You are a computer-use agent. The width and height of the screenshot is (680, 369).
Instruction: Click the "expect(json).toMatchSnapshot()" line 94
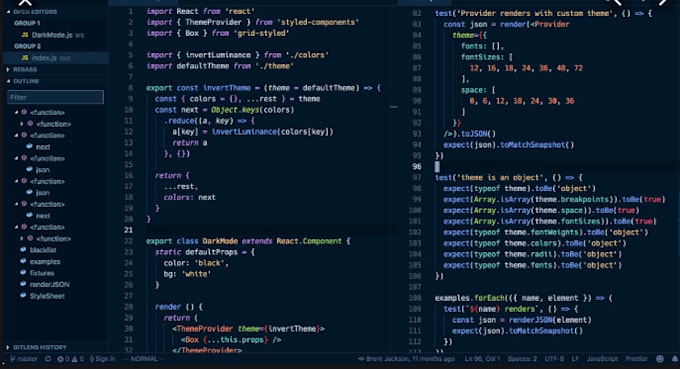tap(509, 145)
